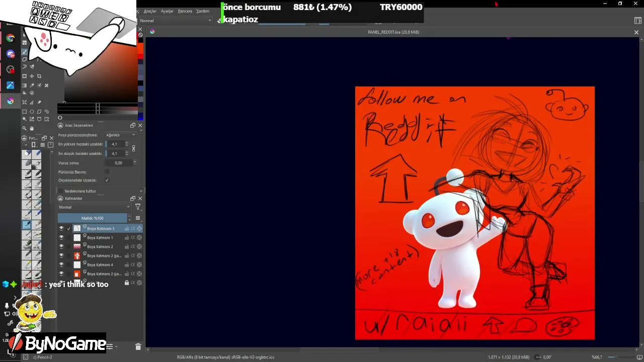
Task: Toggle visibility of Boya Katmanı 4 layer
Action: [61, 264]
